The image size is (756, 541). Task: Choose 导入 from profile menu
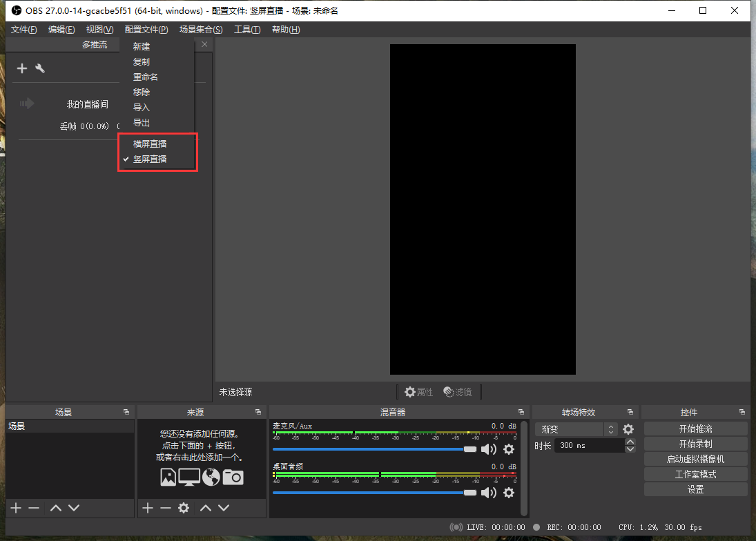click(x=142, y=108)
